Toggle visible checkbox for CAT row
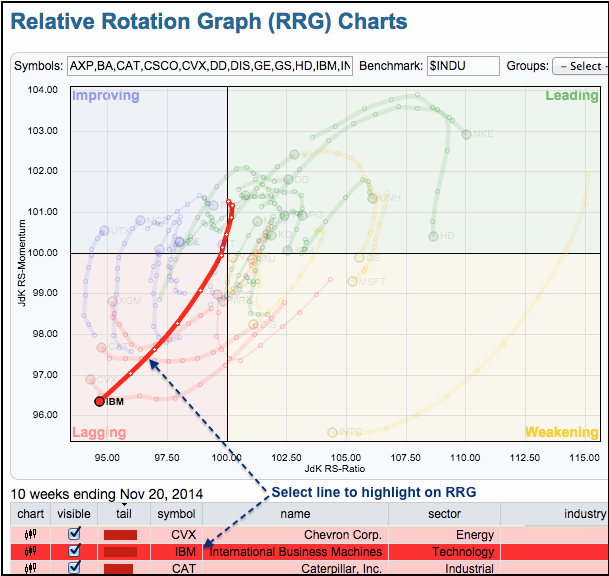This screenshot has width=609, height=576. click(x=72, y=569)
